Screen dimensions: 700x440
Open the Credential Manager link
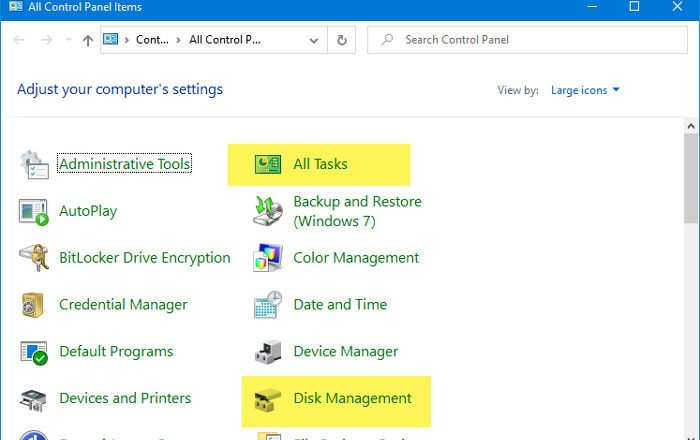click(x=123, y=305)
